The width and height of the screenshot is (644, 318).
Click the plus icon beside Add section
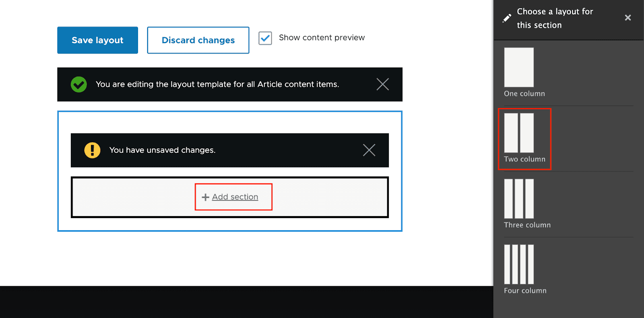pos(205,197)
